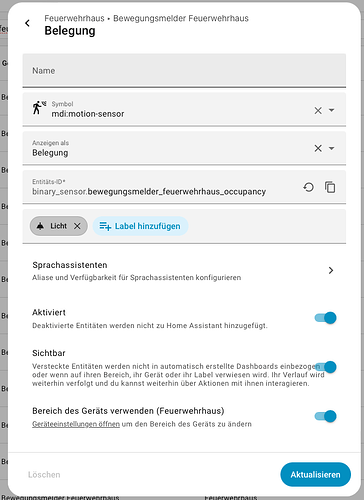Clear the mdi:motion-sensor symbol selection
This screenshot has width=364, height=500.
[318, 110]
